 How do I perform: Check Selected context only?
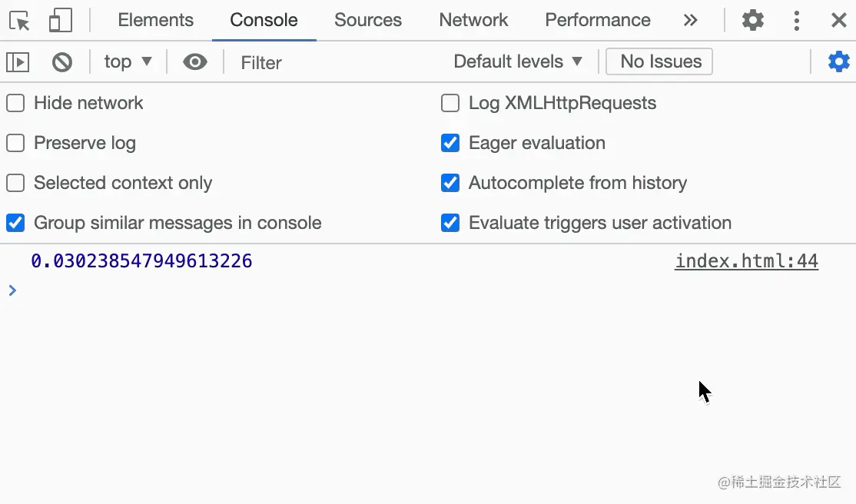pos(15,183)
